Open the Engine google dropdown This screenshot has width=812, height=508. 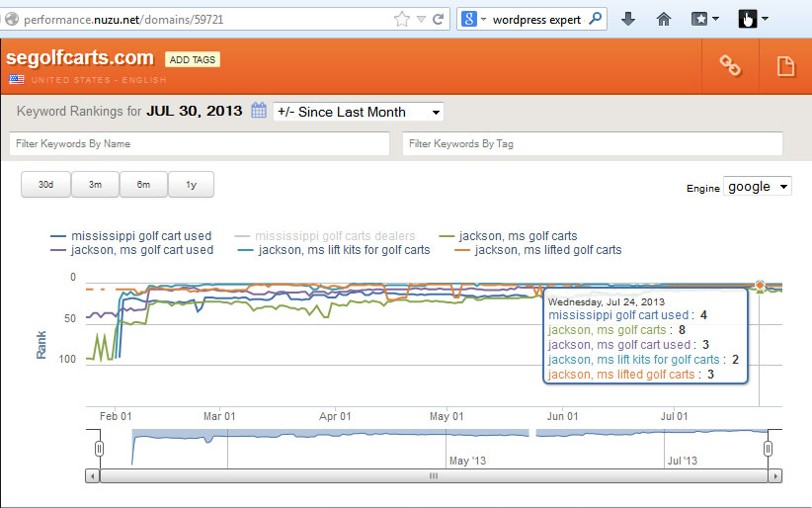coord(757,187)
